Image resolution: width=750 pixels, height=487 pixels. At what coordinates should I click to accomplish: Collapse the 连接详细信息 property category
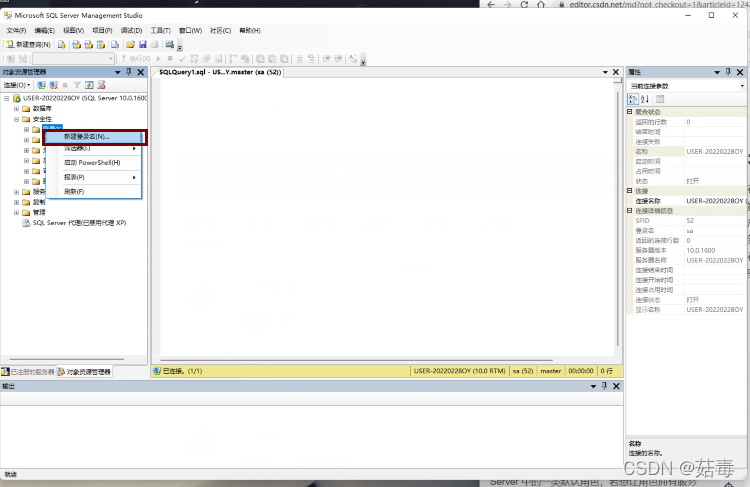point(630,210)
